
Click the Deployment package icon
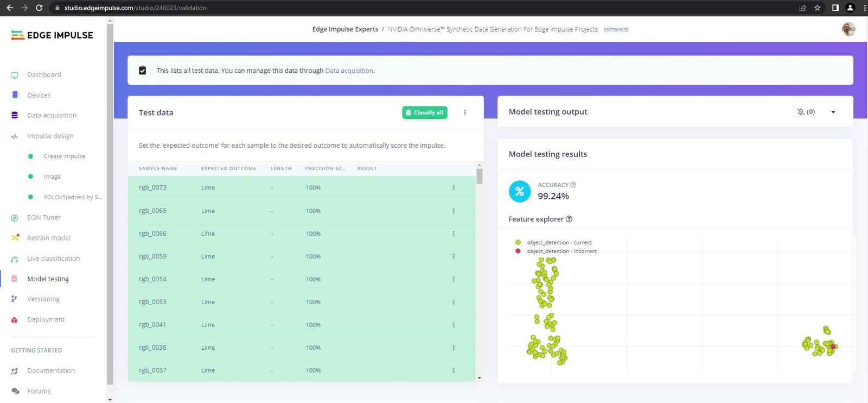click(x=15, y=320)
